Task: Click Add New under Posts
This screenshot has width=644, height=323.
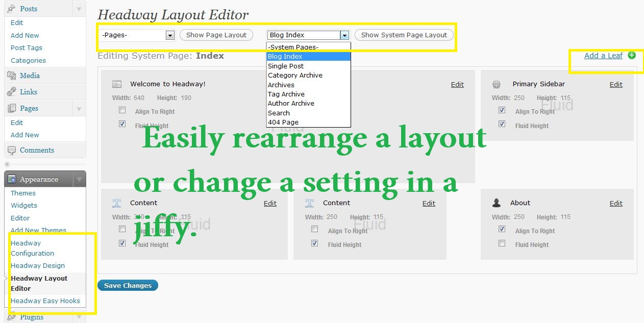Action: 25,35
